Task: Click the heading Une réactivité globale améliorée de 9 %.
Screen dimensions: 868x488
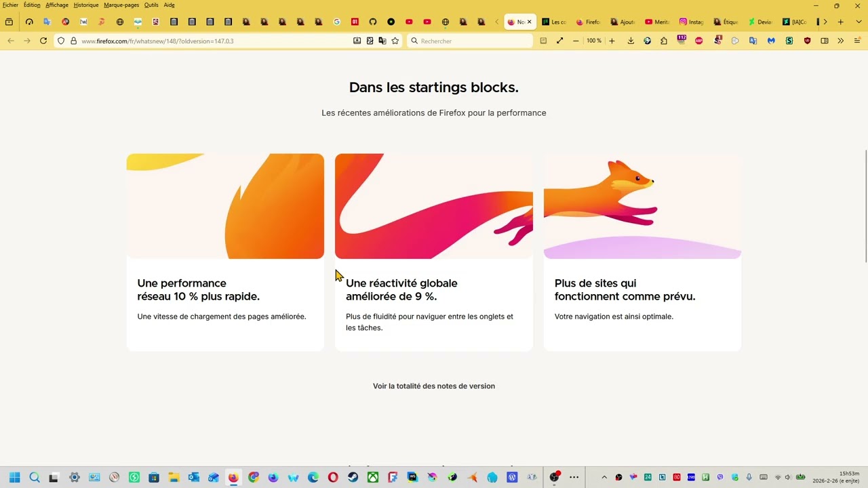Action: [401, 289]
